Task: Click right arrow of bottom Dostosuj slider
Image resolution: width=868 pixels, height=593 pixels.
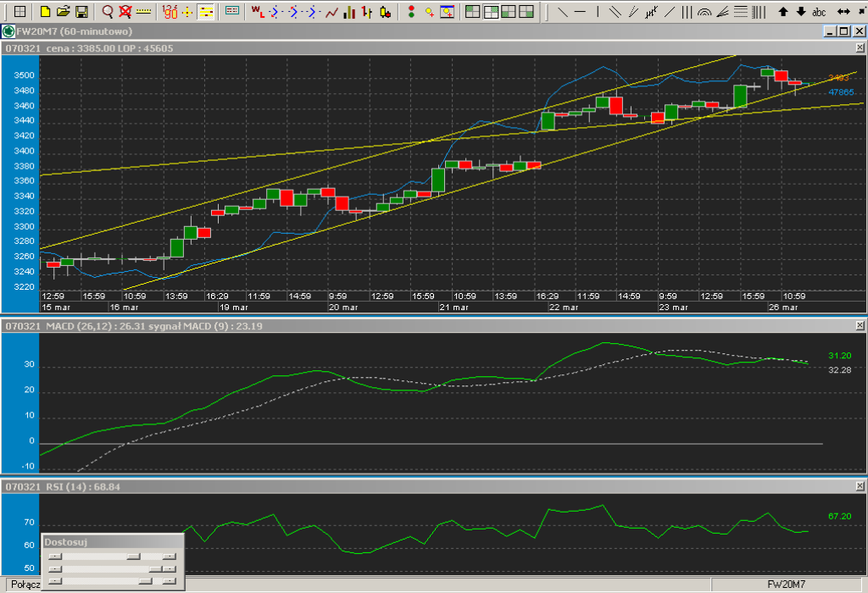Action: point(170,581)
